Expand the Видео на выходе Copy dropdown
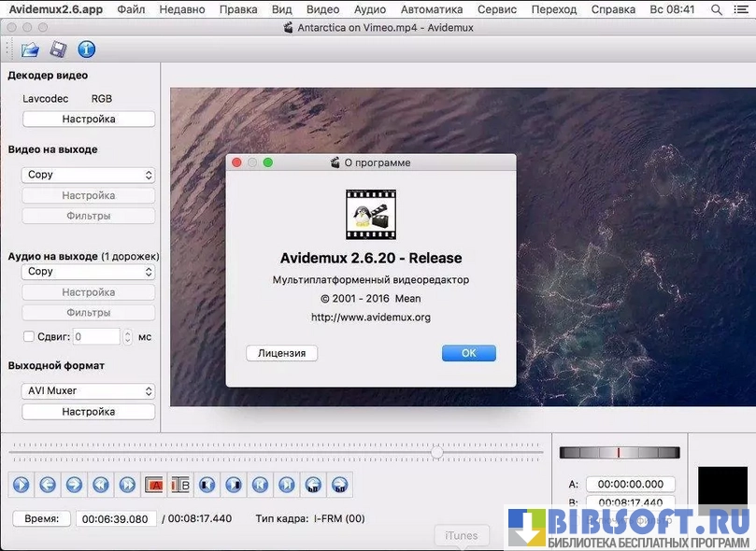This screenshot has height=551, width=756. 88,175
